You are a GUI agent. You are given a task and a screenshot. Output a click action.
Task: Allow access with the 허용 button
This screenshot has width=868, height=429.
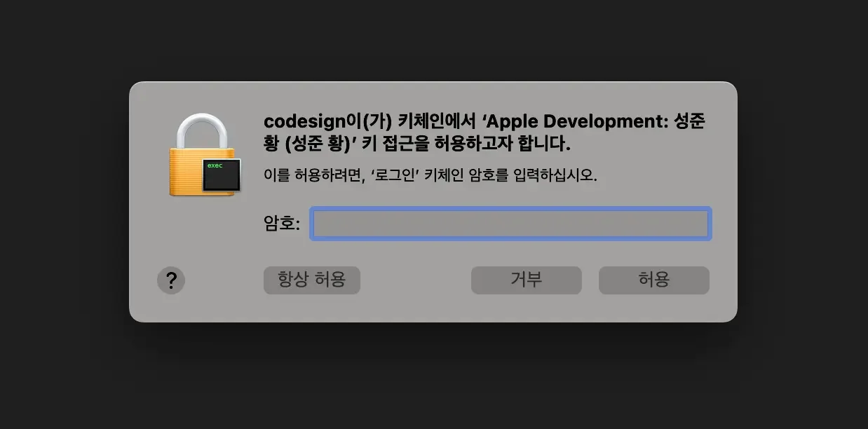654,280
